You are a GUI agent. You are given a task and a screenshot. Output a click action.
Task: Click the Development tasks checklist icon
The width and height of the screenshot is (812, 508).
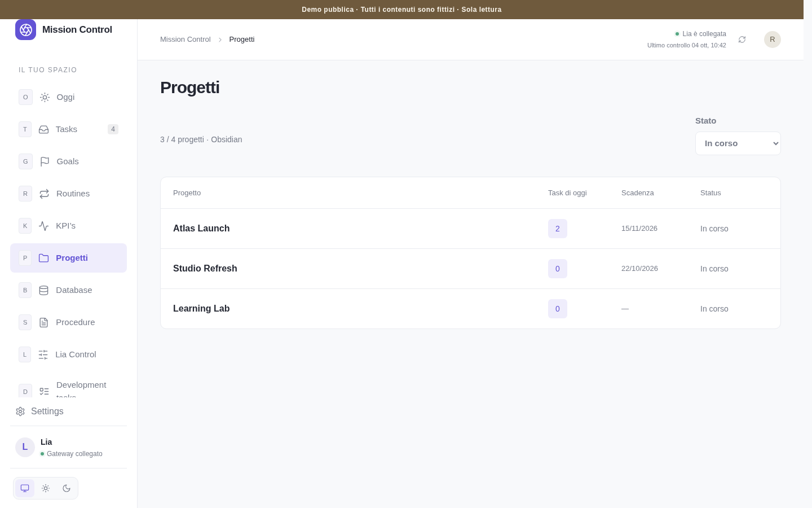pos(44,391)
